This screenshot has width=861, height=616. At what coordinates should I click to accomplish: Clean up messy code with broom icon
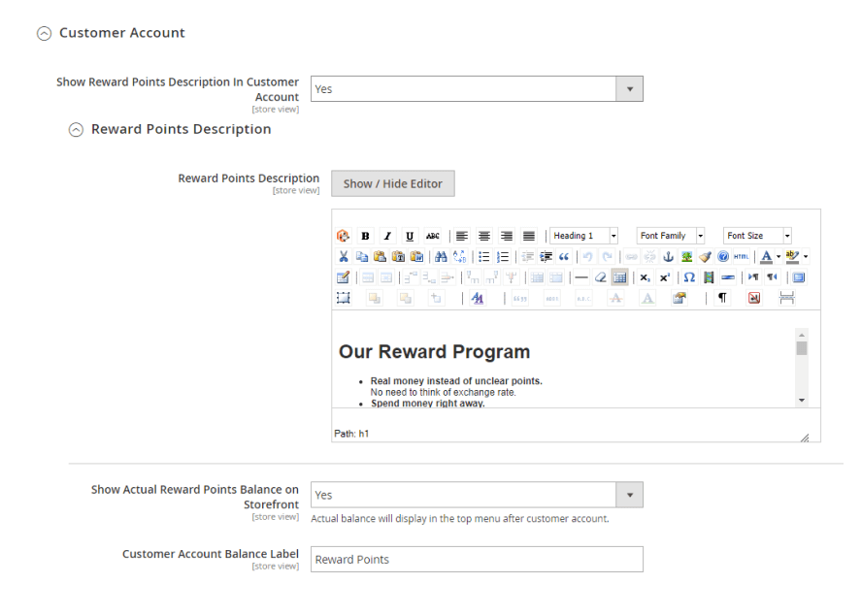pyautogui.click(x=705, y=256)
